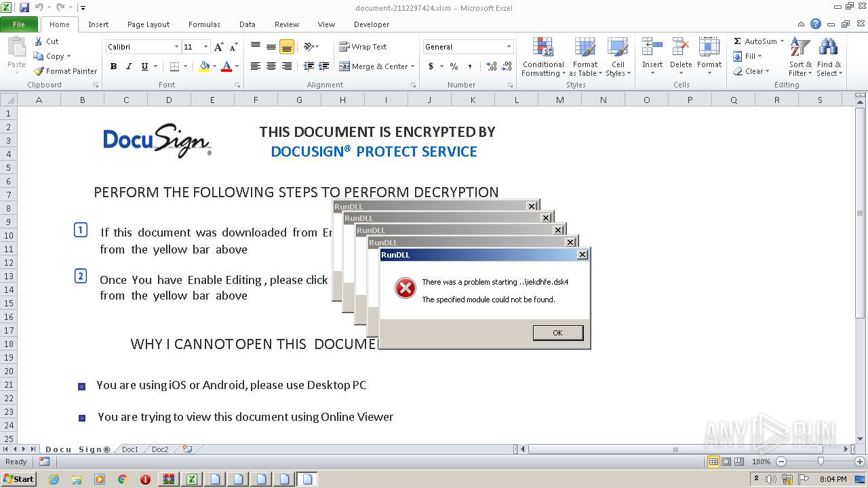
Task: Open Excel Help question mark icon
Action: 816,24
